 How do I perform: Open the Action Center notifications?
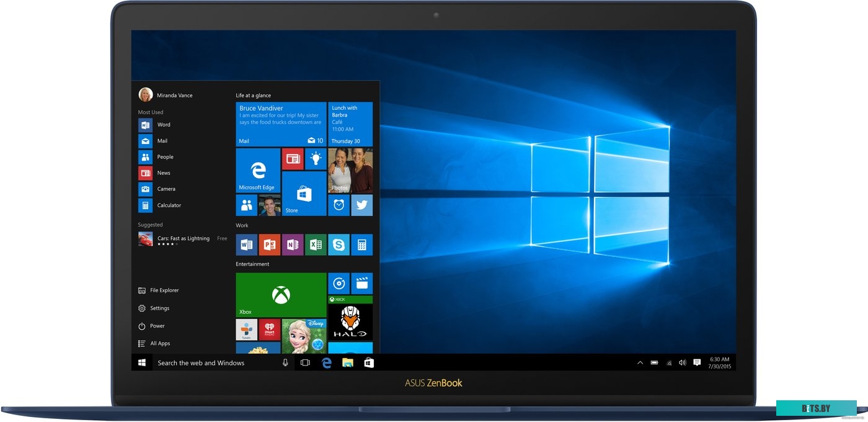point(697,362)
